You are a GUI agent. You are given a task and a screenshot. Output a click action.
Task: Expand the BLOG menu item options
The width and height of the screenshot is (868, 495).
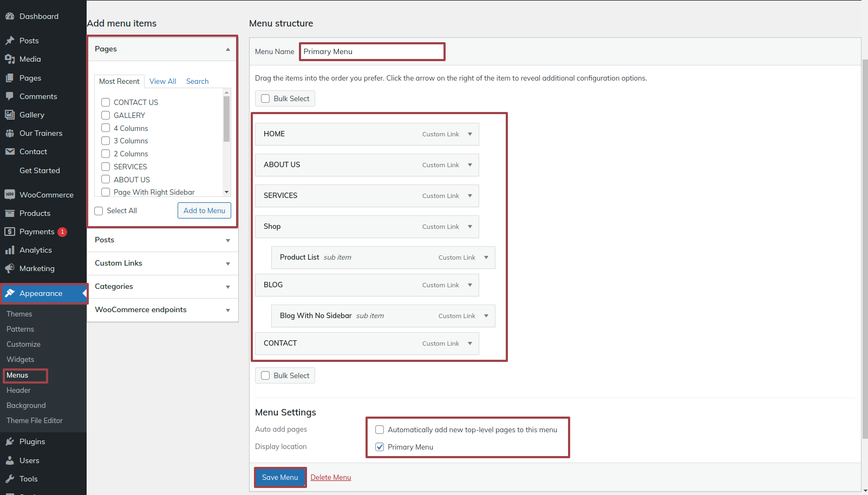[x=470, y=285]
